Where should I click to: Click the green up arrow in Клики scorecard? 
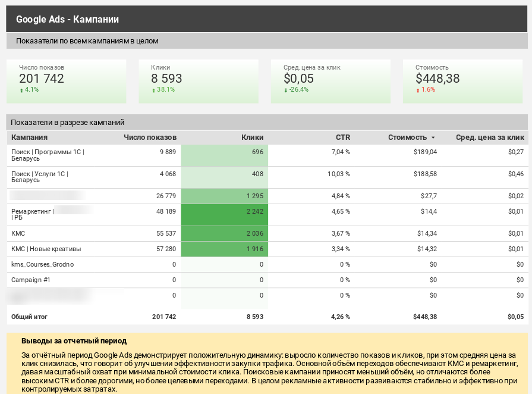click(153, 90)
